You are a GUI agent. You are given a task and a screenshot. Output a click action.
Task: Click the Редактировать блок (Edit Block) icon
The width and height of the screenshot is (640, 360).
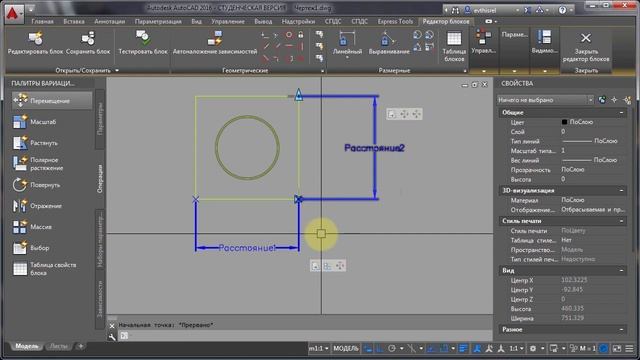pos(36,39)
